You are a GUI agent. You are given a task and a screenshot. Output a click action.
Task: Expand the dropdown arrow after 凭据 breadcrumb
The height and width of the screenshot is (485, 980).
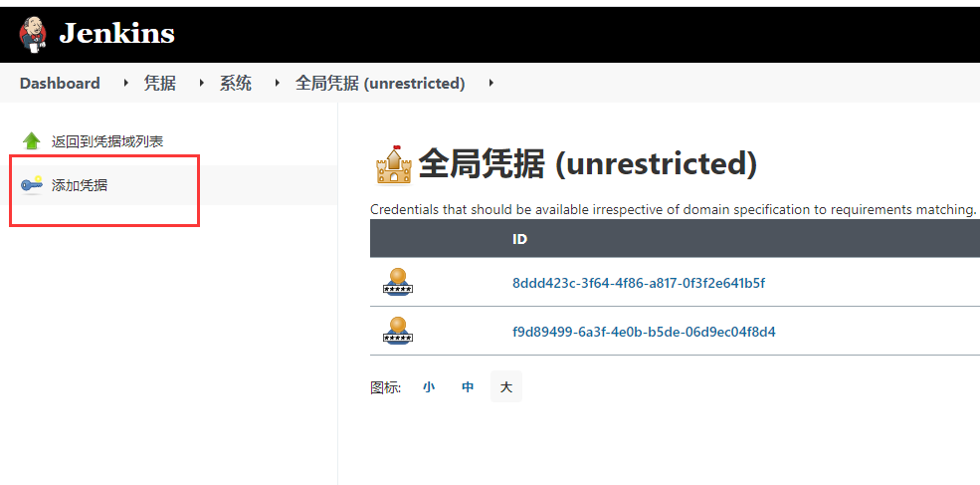click(201, 84)
